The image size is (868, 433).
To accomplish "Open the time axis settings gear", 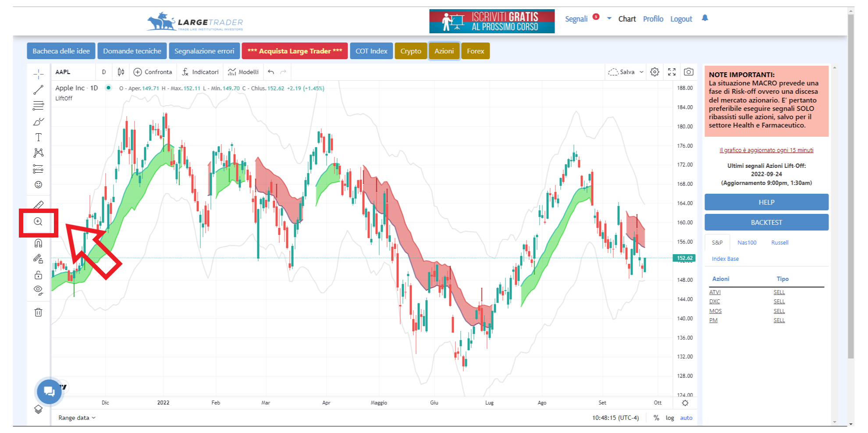I will [685, 403].
